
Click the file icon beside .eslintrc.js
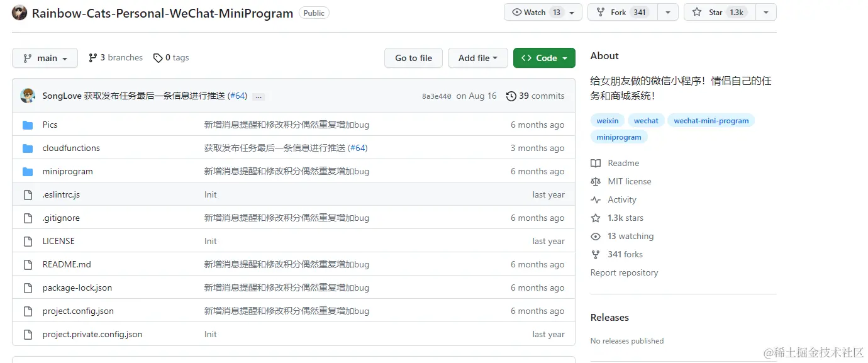28,195
